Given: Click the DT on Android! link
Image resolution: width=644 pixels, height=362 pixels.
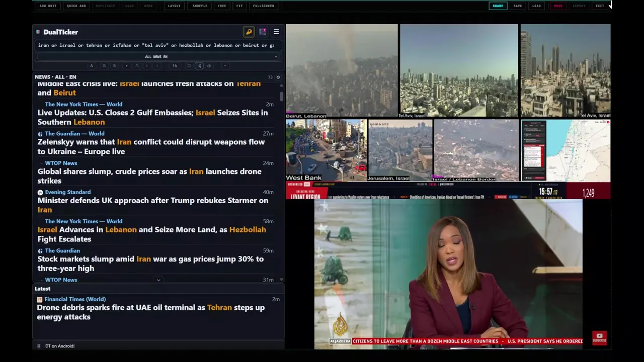Looking at the screenshot, I should tap(60, 346).
